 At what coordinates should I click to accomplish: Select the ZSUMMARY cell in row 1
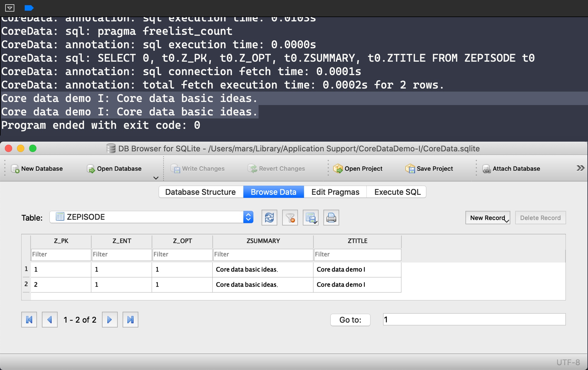pyautogui.click(x=263, y=270)
